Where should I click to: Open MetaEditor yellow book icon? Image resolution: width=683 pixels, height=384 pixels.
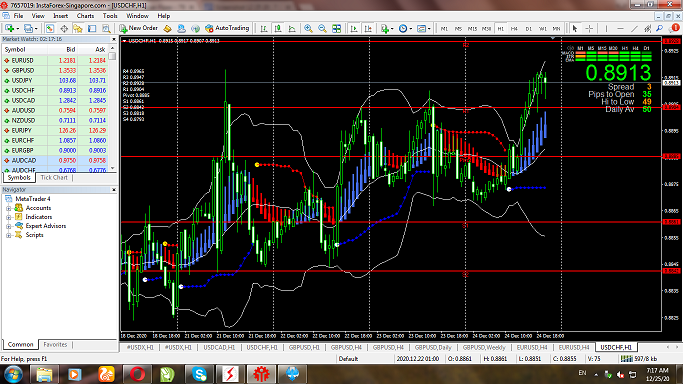(167, 28)
